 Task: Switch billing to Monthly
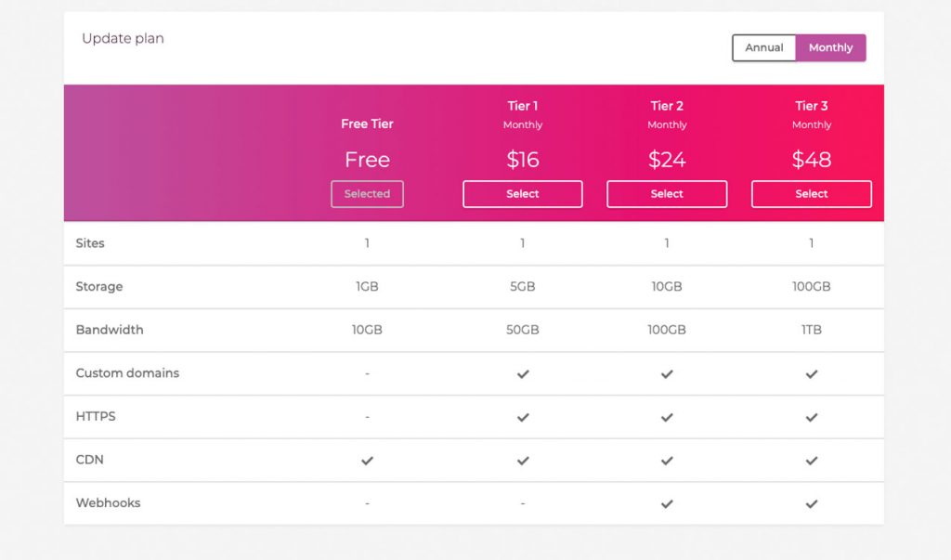pyautogui.click(x=830, y=48)
